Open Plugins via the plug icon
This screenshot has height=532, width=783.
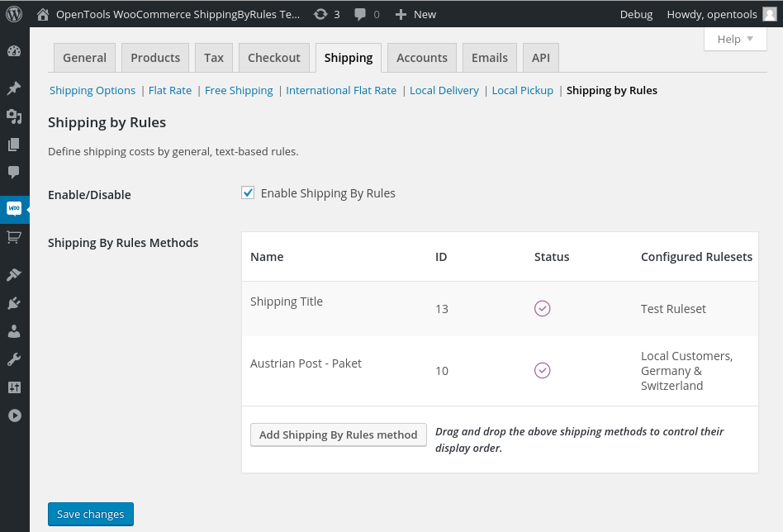[x=14, y=303]
